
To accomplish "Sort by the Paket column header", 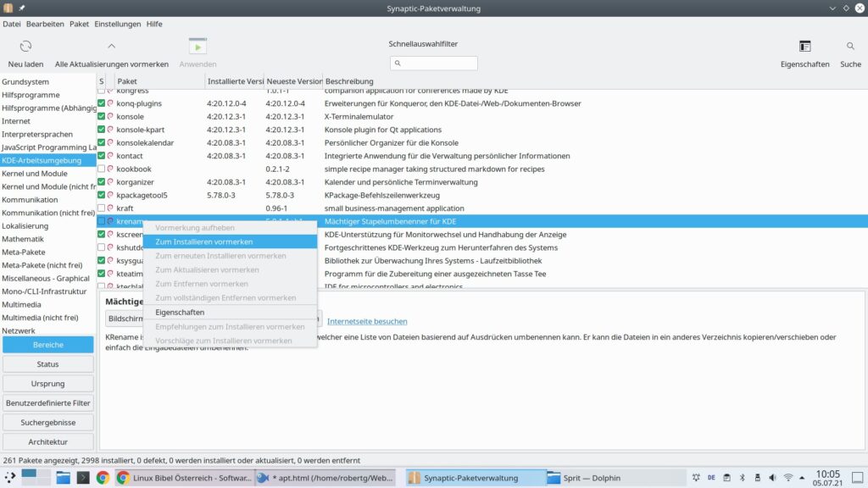I will point(159,81).
